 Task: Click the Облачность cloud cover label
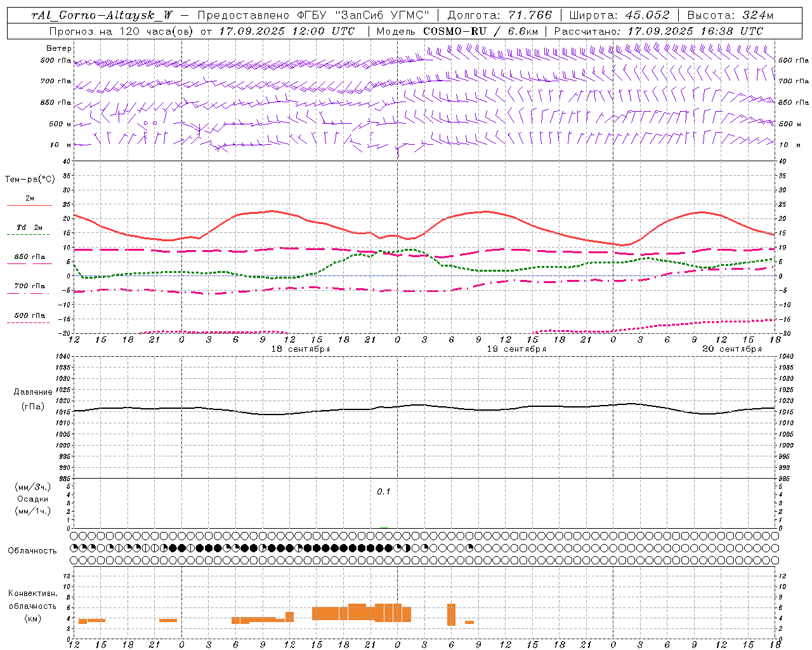32,551
